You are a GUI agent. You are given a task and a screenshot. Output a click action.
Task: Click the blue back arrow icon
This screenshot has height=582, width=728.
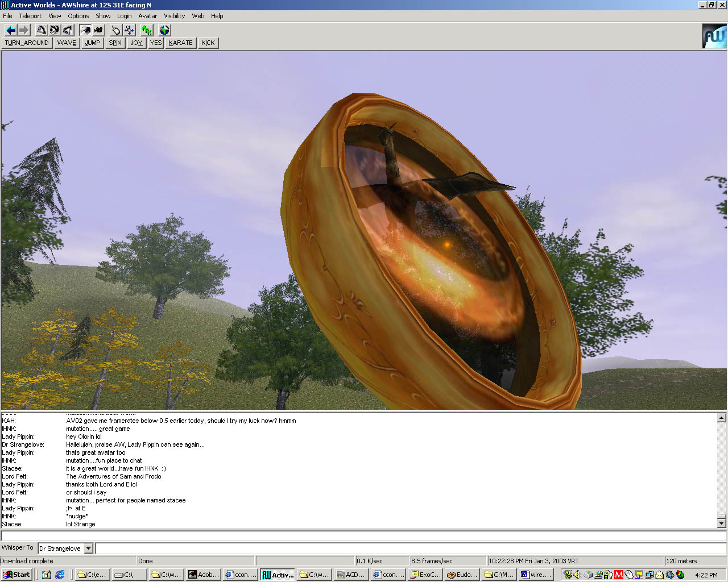pos(11,30)
